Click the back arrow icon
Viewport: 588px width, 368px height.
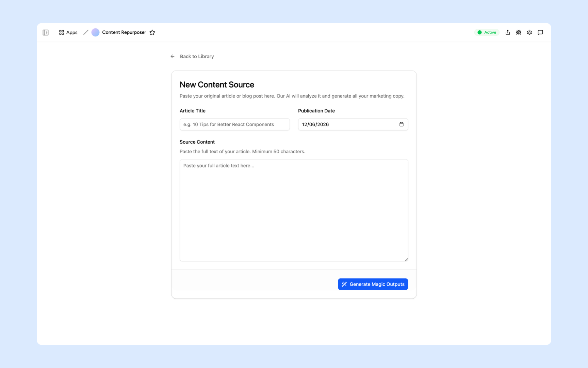(x=173, y=57)
